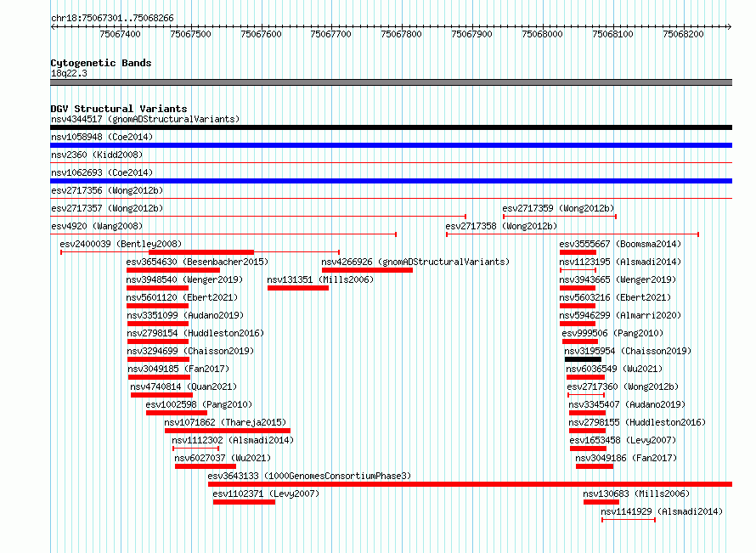This screenshot has height=553, width=756.
Task: Select nsv3294699 (Chaisson2019) variant
Action: [190, 351]
